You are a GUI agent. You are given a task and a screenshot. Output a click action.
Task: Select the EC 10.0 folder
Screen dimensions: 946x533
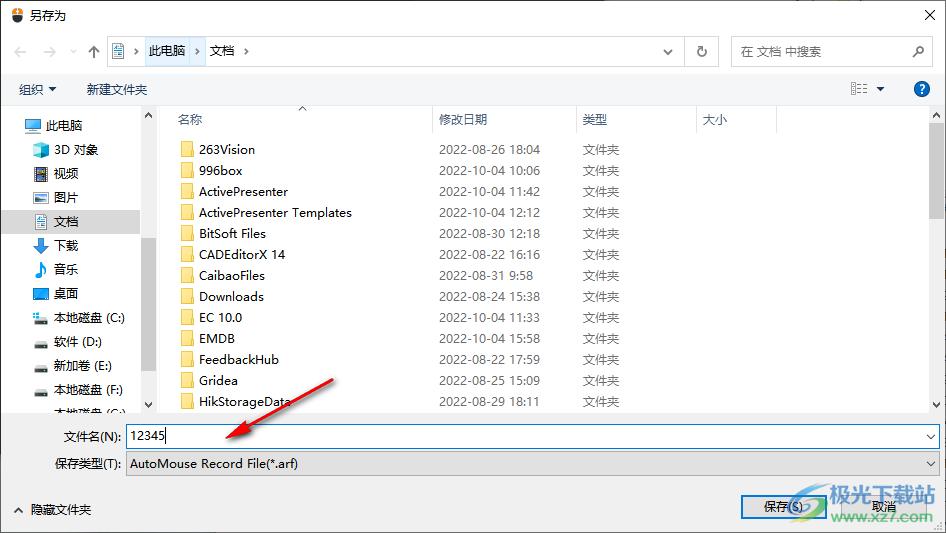[x=220, y=318]
